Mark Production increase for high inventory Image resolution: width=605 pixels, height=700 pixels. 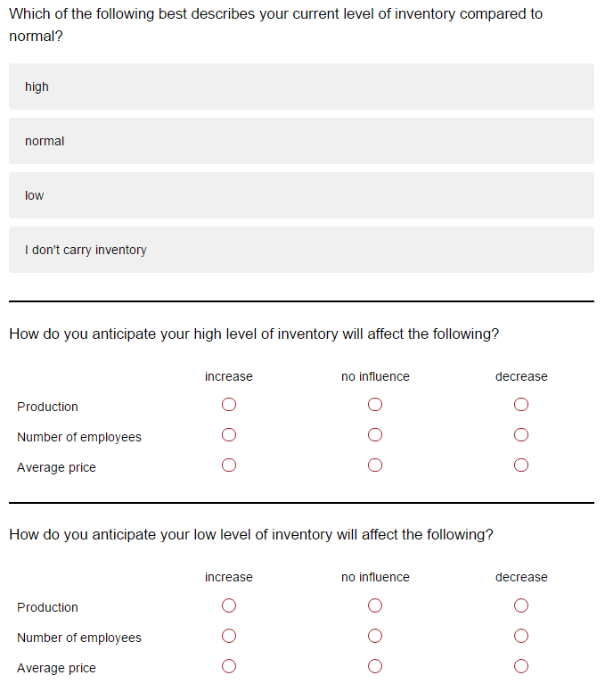click(x=229, y=405)
